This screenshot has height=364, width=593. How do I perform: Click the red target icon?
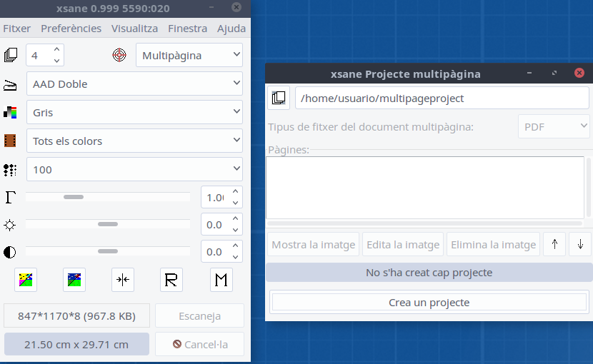[119, 55]
